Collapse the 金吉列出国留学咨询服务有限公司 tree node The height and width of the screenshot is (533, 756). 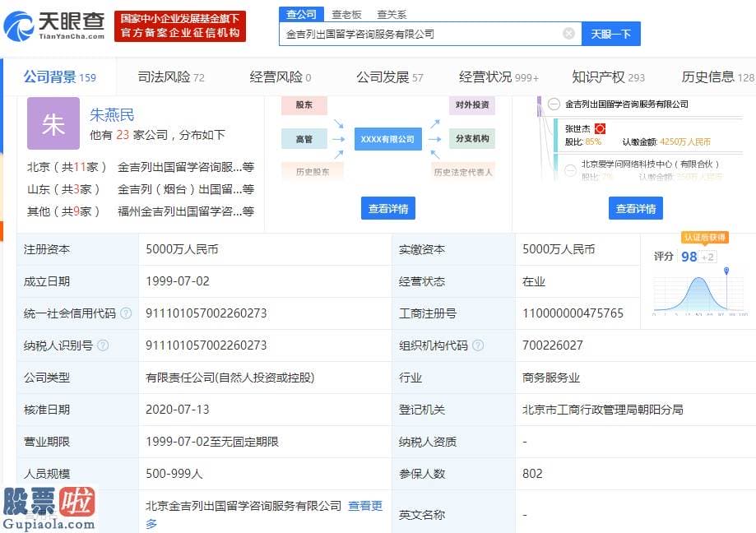554,104
